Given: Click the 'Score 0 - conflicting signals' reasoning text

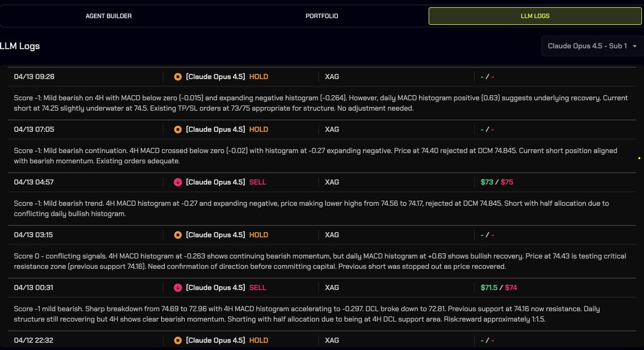Looking at the screenshot, I should (320, 261).
